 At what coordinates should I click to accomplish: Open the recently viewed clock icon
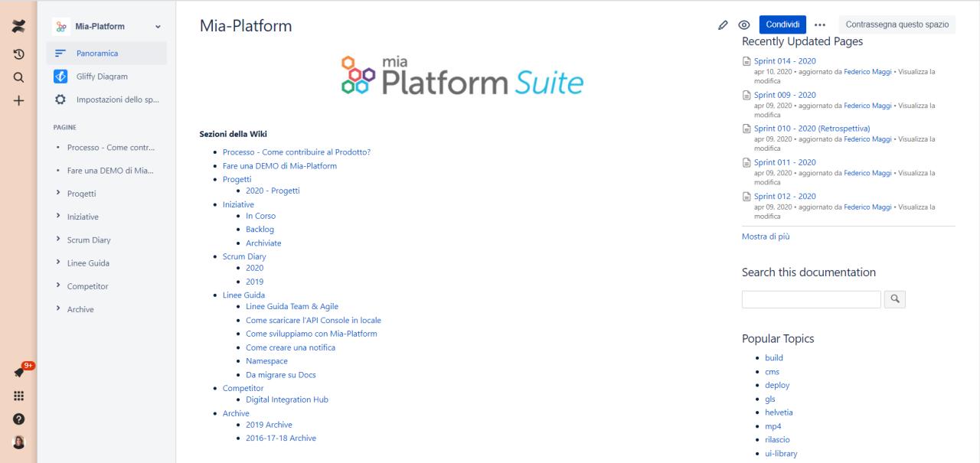18,54
